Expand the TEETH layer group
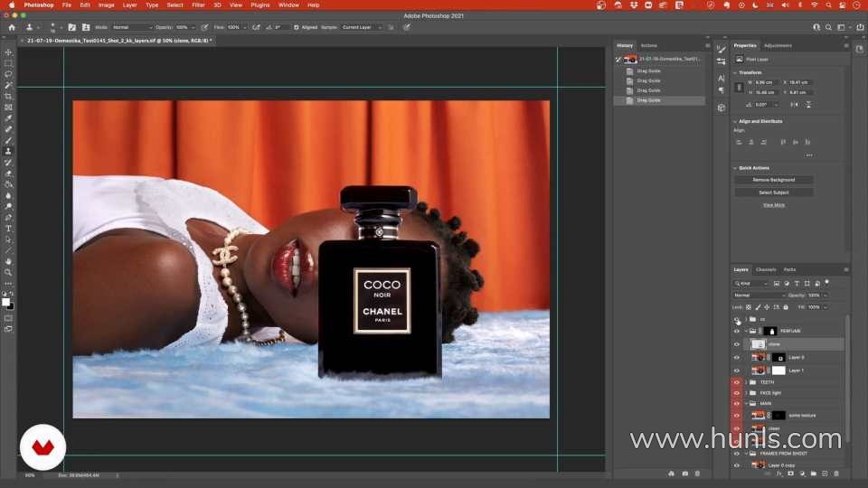Screen dimensions: 868x488 coord(746,382)
